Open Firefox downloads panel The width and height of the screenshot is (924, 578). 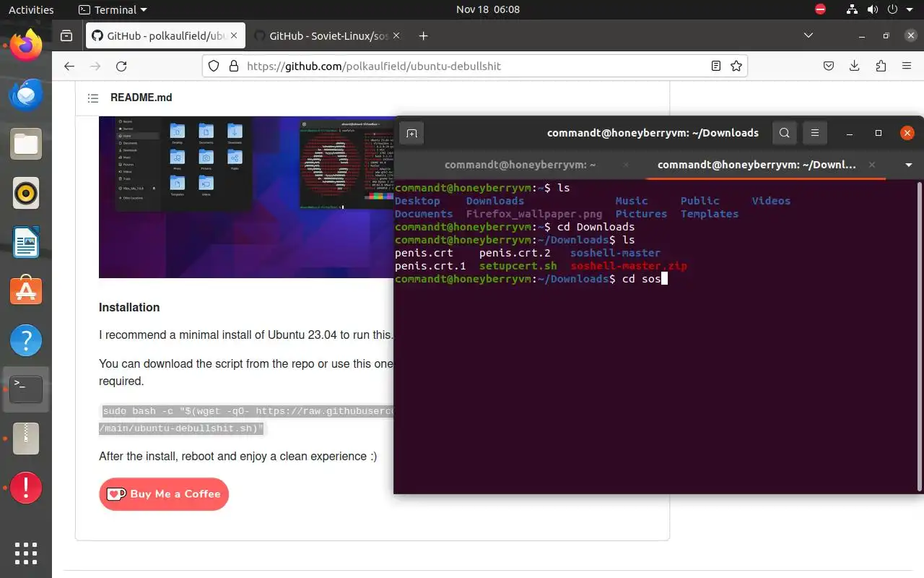[855, 66]
